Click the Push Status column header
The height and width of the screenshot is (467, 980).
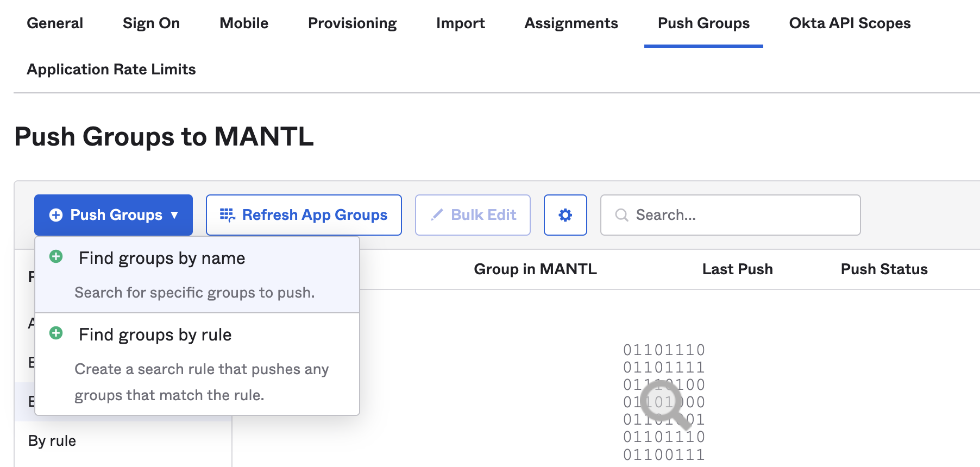point(884,269)
